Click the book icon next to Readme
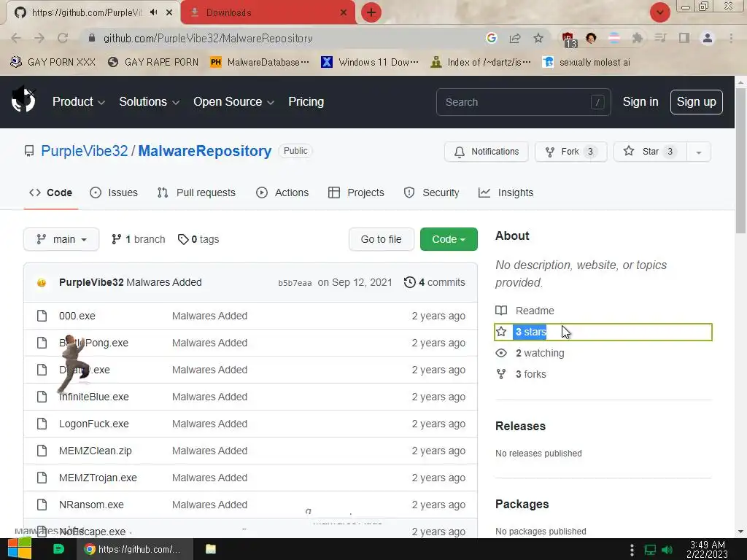This screenshot has width=747, height=560. coord(501,311)
